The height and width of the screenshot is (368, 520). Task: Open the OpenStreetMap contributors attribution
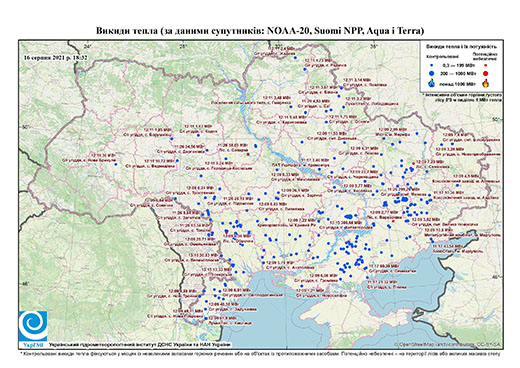tap(448, 345)
